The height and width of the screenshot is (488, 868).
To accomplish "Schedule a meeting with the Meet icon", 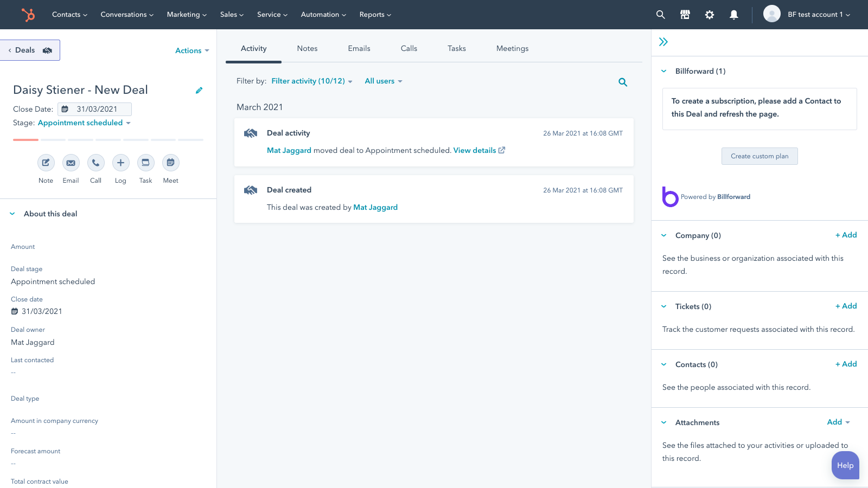I will pyautogui.click(x=170, y=163).
